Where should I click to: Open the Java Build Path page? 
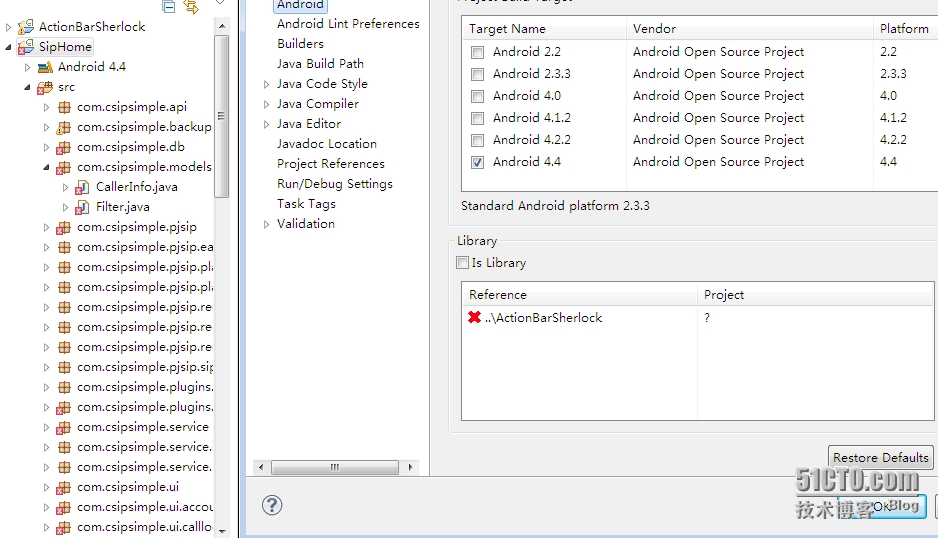(320, 63)
